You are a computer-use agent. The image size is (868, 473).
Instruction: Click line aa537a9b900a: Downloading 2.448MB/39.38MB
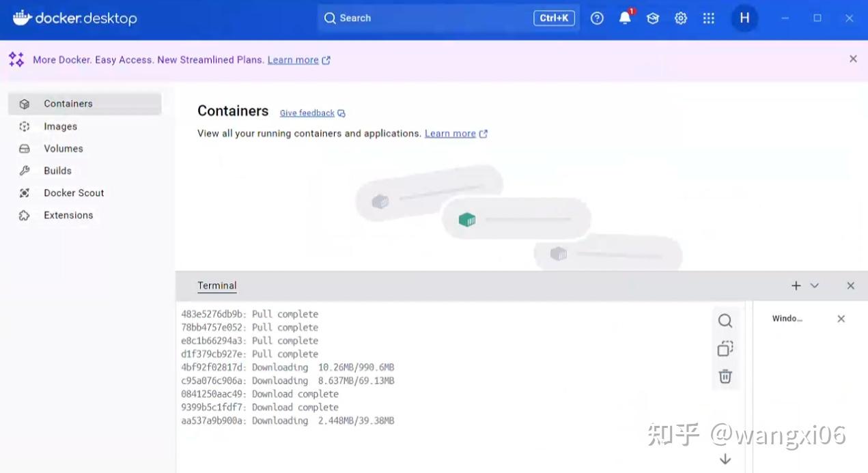288,421
